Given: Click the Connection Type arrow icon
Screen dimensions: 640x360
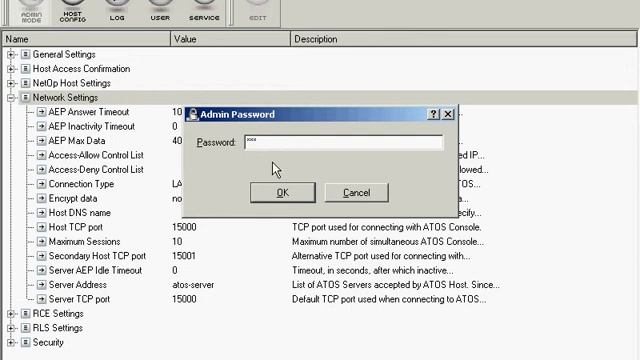Looking at the screenshot, I should pyautogui.click(x=41, y=184).
